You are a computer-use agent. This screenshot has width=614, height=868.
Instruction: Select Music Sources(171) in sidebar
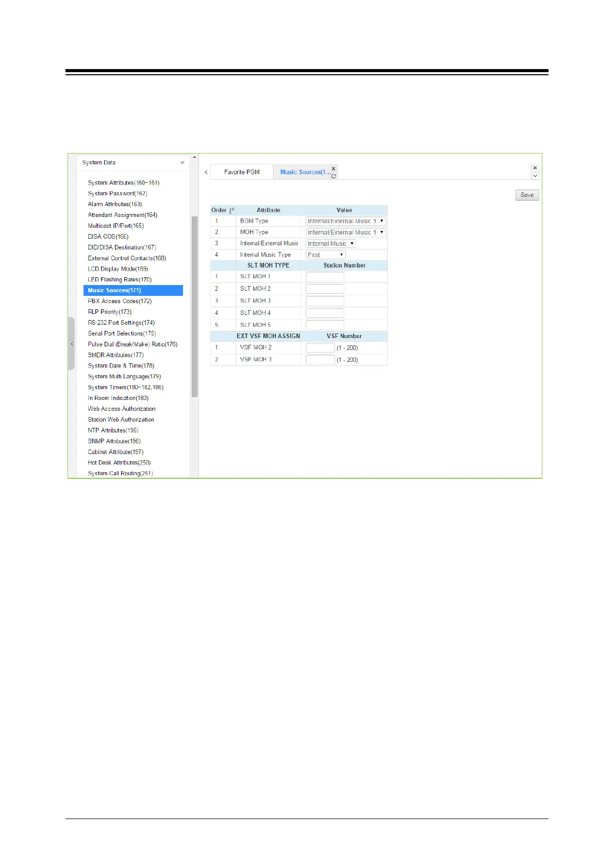[133, 291]
